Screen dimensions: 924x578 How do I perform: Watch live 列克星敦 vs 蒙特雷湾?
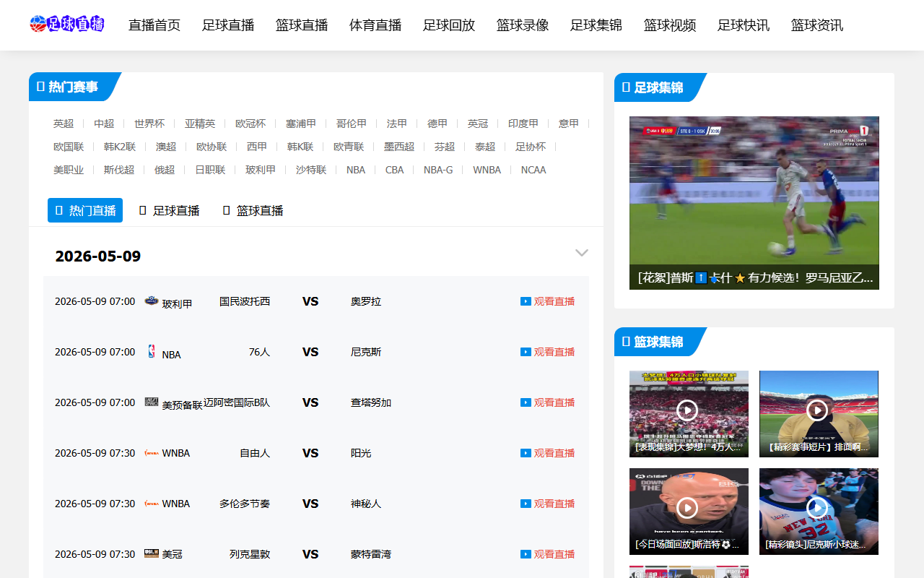tap(554, 554)
